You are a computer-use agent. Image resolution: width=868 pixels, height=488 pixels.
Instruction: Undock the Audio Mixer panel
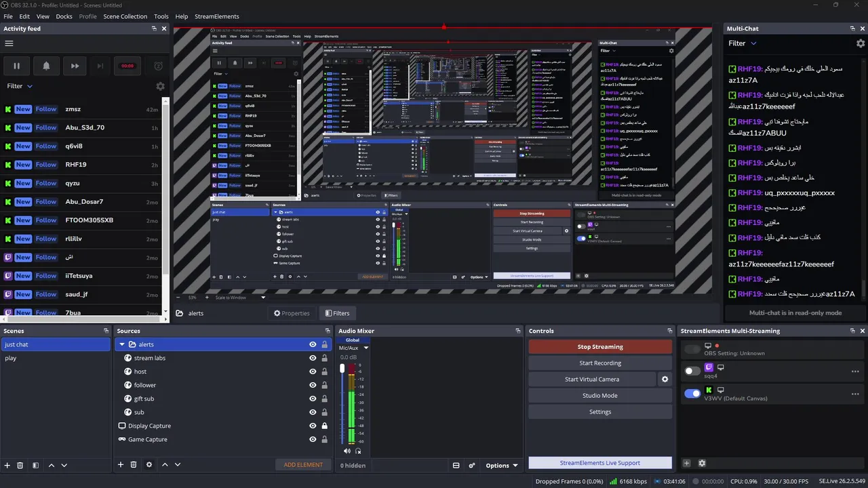click(517, 331)
